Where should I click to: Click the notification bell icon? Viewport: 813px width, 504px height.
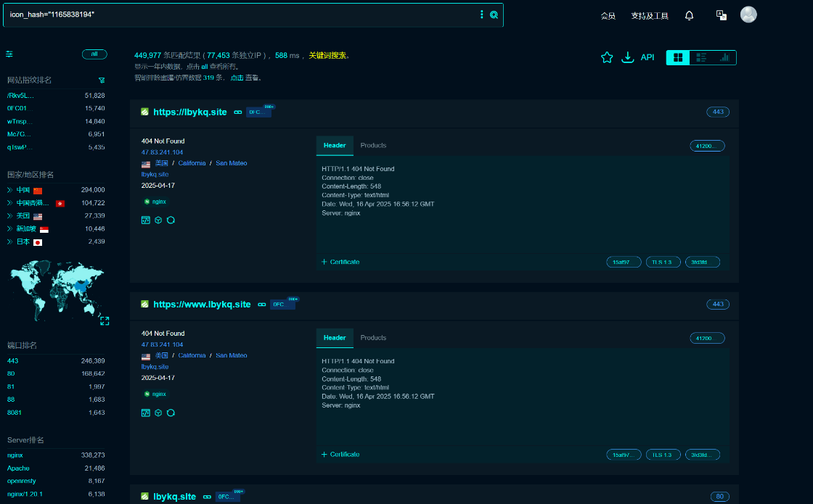pyautogui.click(x=689, y=15)
